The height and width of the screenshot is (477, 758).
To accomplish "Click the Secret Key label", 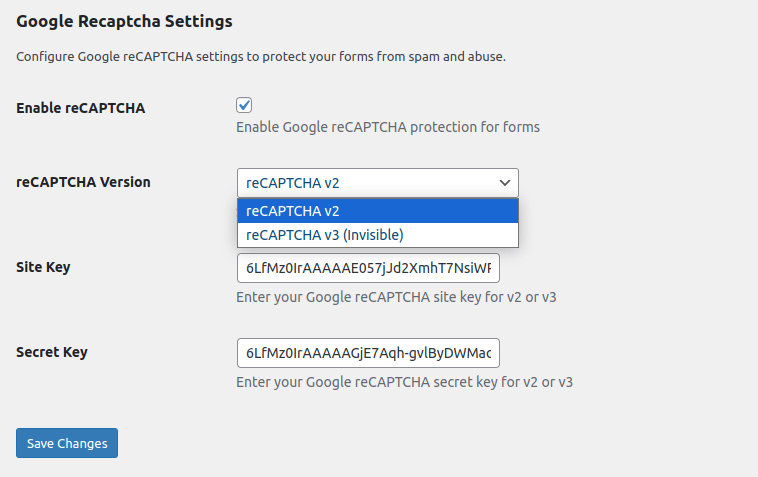I will click(52, 352).
